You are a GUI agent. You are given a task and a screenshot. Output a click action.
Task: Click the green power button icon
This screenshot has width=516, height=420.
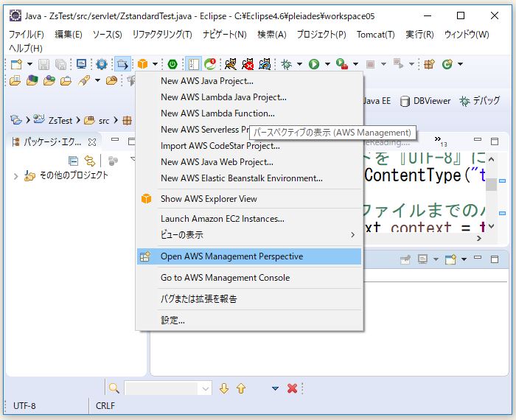[172, 64]
